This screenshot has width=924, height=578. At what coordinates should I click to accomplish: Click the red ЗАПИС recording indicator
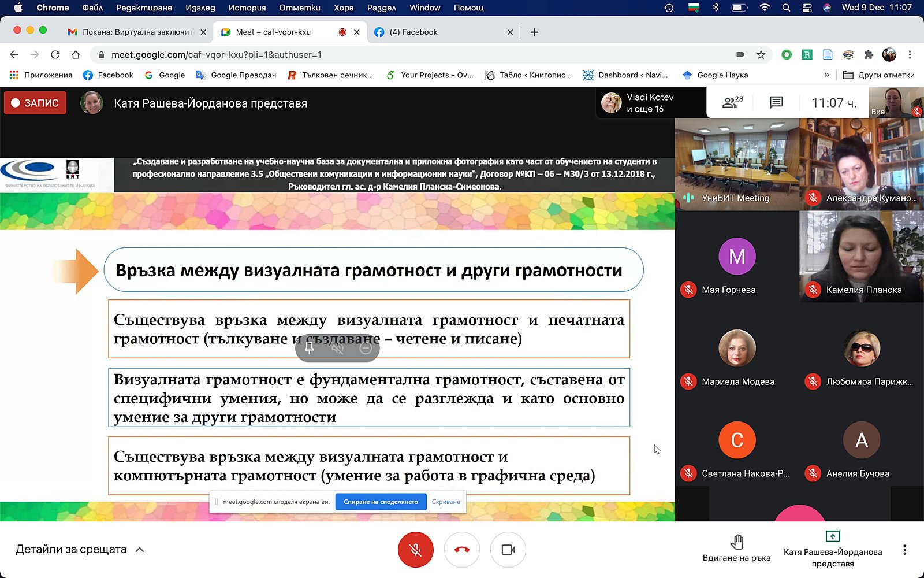35,103
